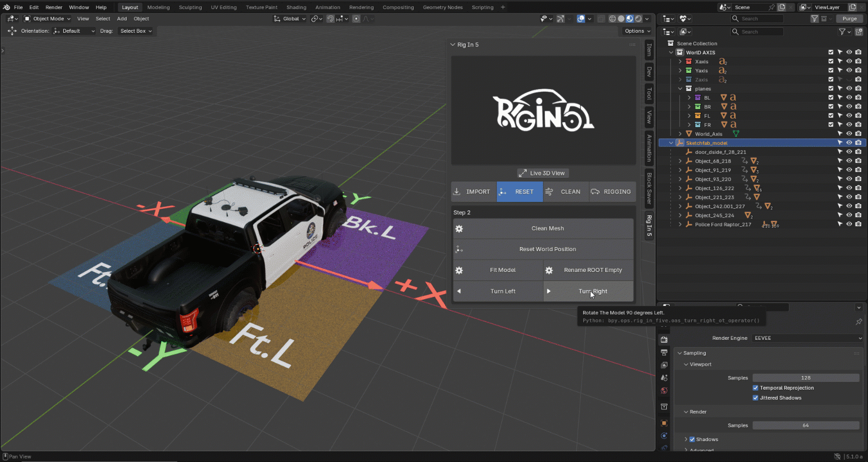The width and height of the screenshot is (868, 462).
Task: Click the pin icon in Properties editor
Action: tap(859, 322)
